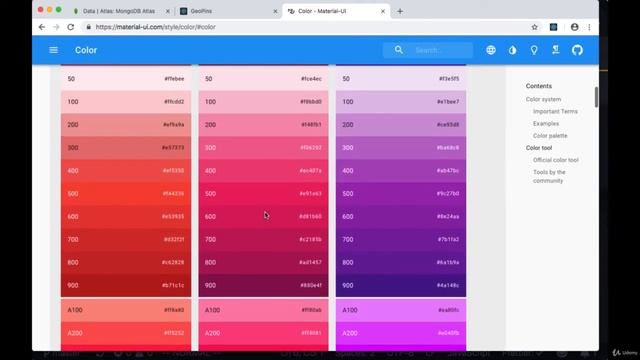This screenshot has width=640, height=360.
Task: Pick purple A100 swatch
Action: 401,310
